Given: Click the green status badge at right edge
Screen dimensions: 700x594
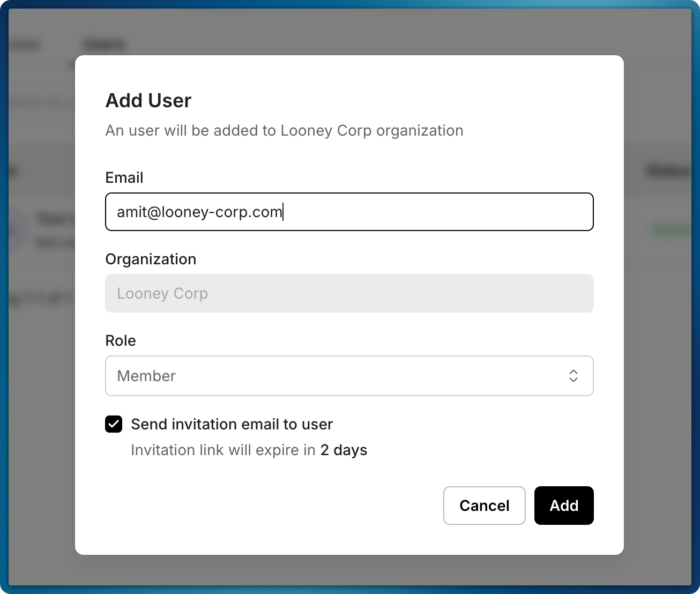Looking at the screenshot, I should coord(671,229).
